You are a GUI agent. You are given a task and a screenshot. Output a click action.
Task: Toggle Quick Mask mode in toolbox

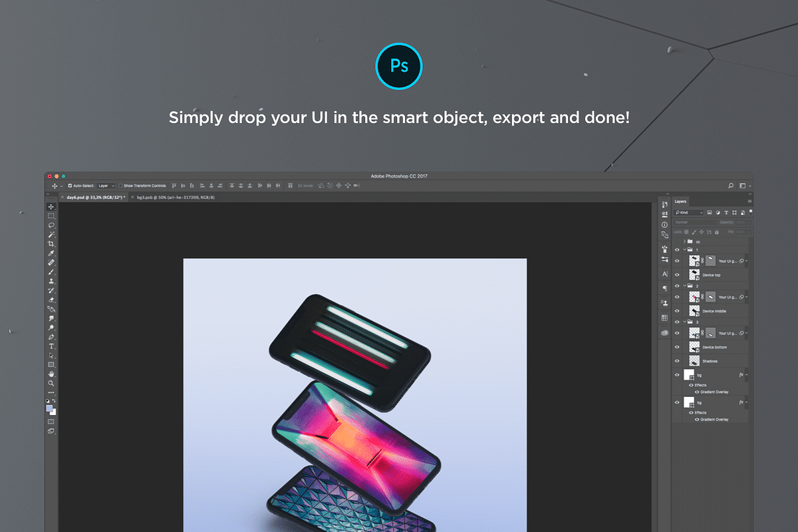51,422
